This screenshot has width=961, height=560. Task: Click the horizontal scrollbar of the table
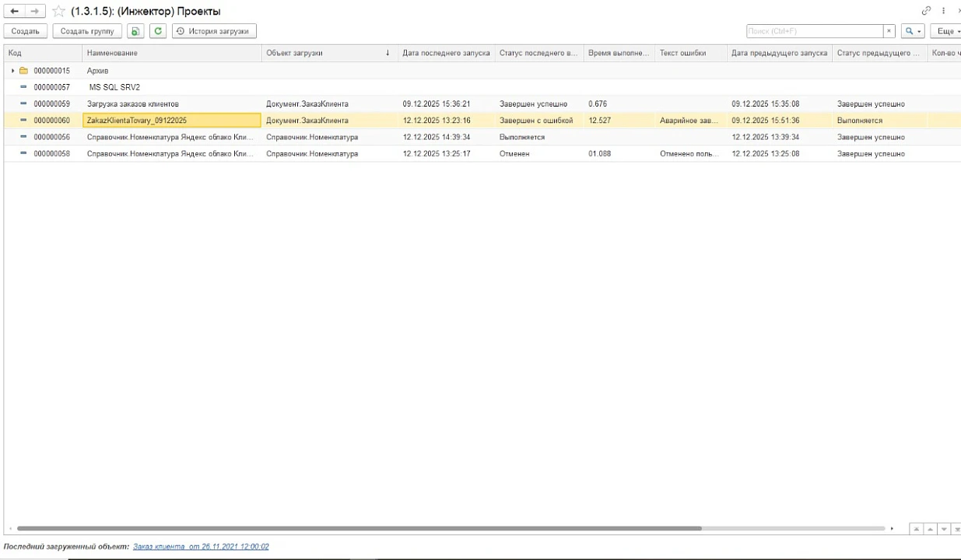click(x=358, y=529)
